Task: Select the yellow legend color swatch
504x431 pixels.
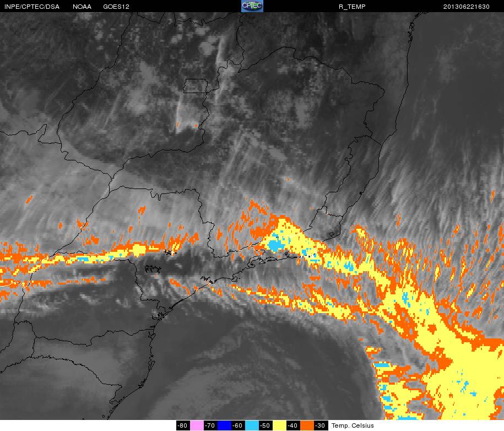Action: pyautogui.click(x=279, y=425)
